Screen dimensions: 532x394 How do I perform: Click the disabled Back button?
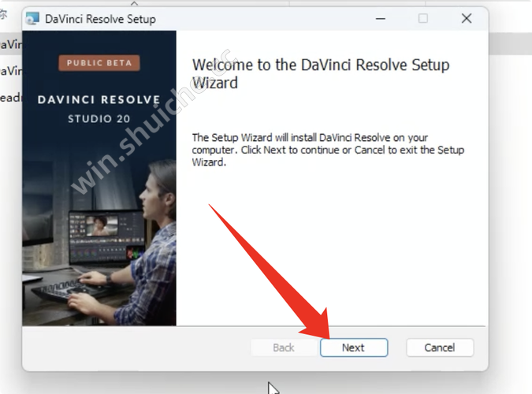pyautogui.click(x=284, y=348)
